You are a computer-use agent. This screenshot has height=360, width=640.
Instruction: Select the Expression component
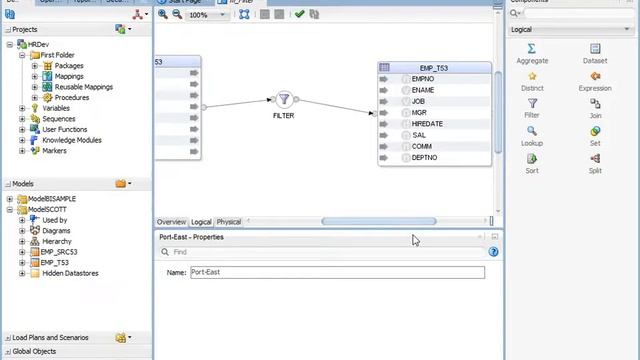(x=595, y=81)
